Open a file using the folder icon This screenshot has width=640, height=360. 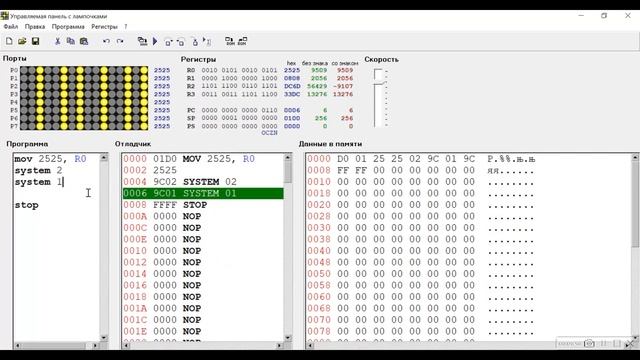(x=22, y=41)
